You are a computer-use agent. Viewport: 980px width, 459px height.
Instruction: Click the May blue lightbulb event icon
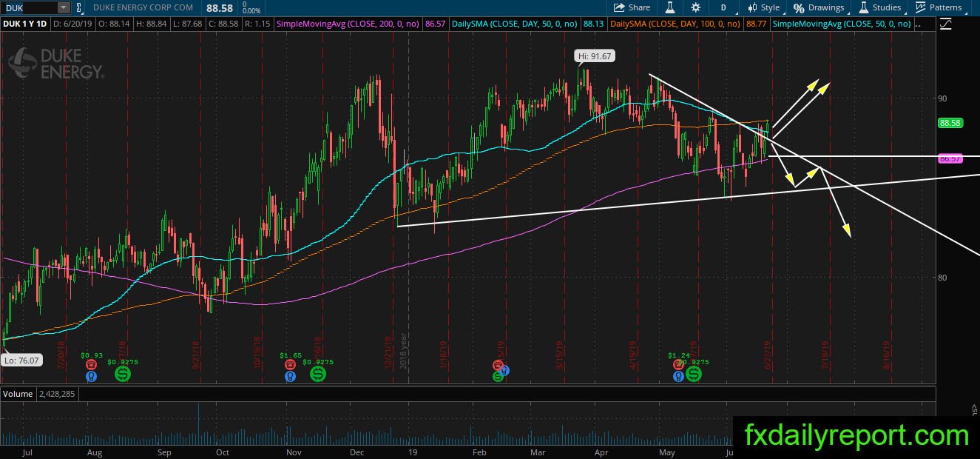click(678, 376)
